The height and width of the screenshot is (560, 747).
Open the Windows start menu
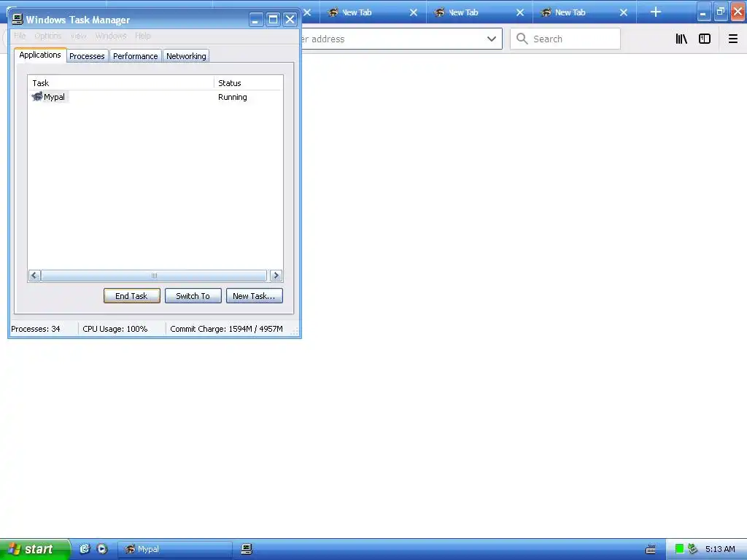[34, 549]
